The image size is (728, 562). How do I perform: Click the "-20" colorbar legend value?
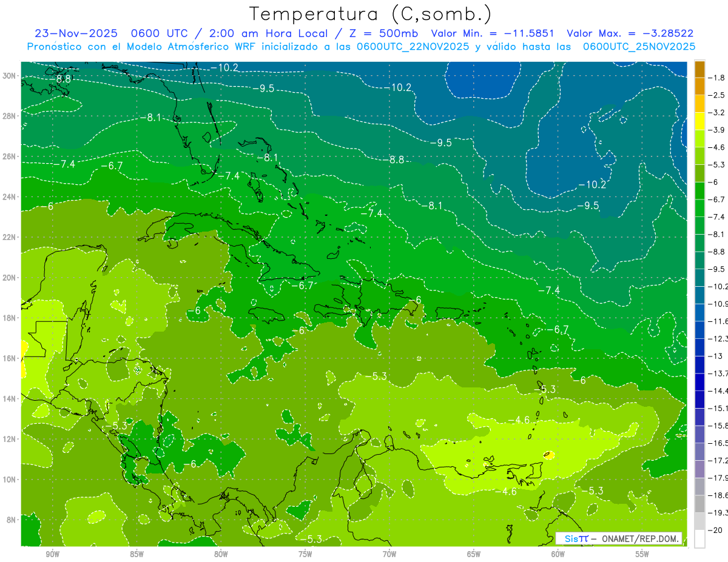(x=716, y=530)
